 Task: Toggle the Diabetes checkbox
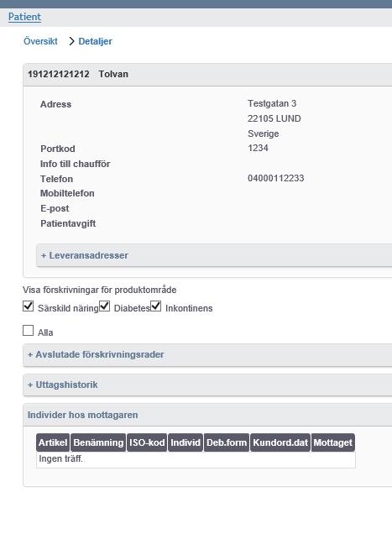104,306
